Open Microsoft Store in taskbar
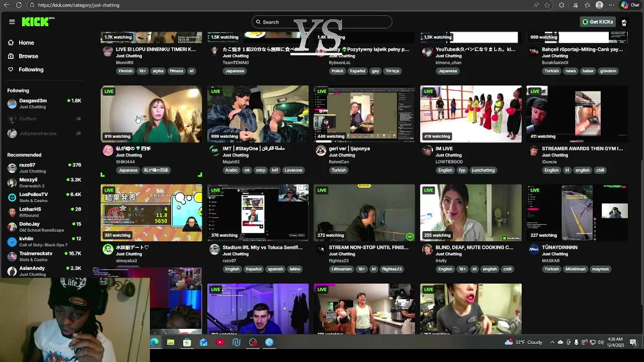Image resolution: width=644 pixels, height=362 pixels. [x=187, y=342]
